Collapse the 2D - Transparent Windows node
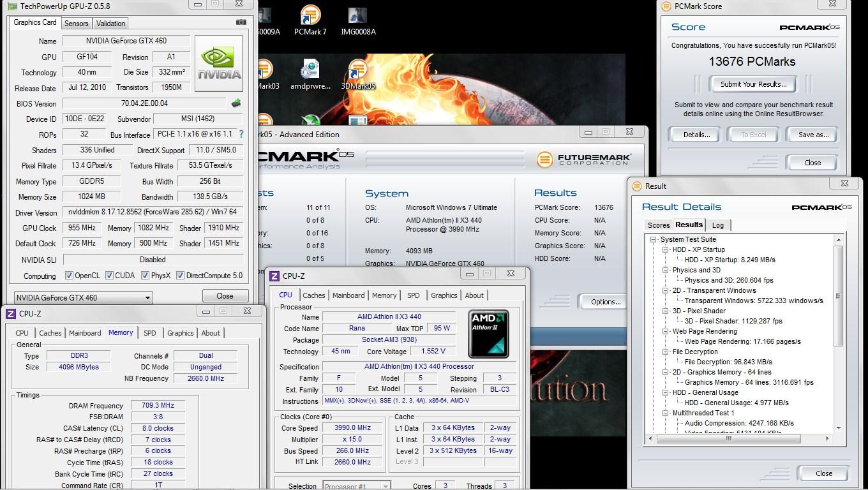Screen dimensions: 868x490 tap(666, 290)
